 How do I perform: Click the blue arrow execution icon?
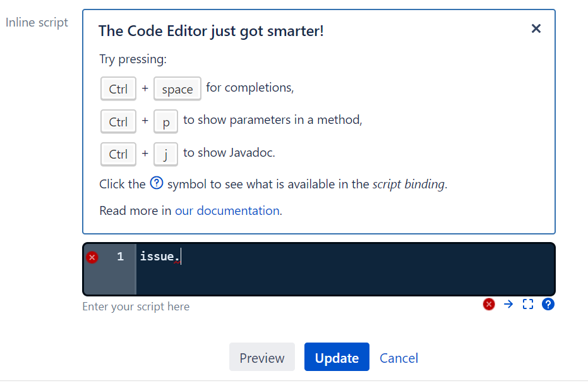(x=508, y=304)
